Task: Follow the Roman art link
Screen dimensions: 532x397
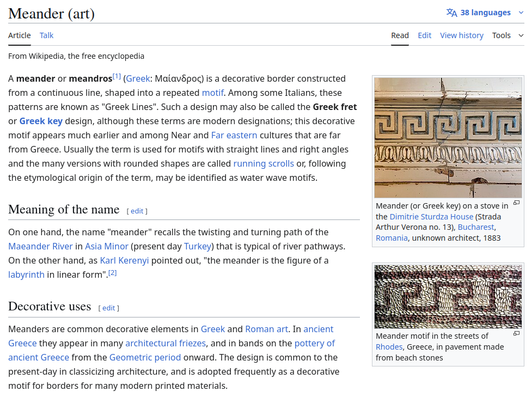Action: [x=267, y=329]
